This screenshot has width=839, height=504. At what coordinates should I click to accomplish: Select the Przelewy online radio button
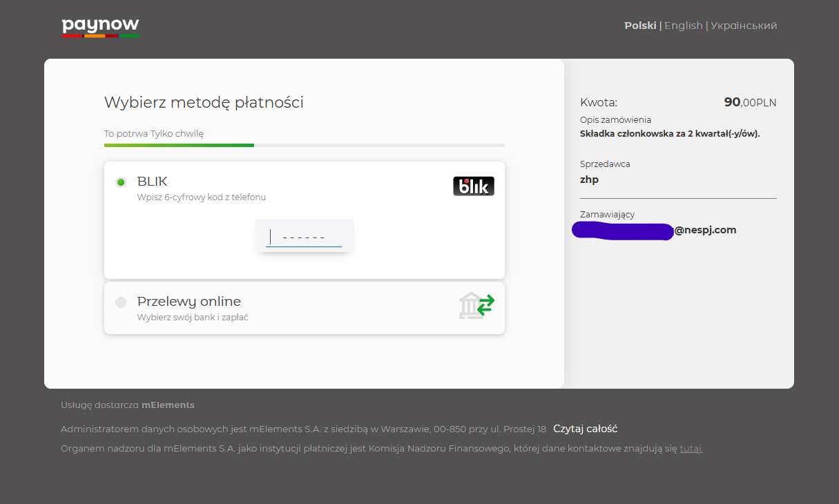click(121, 302)
